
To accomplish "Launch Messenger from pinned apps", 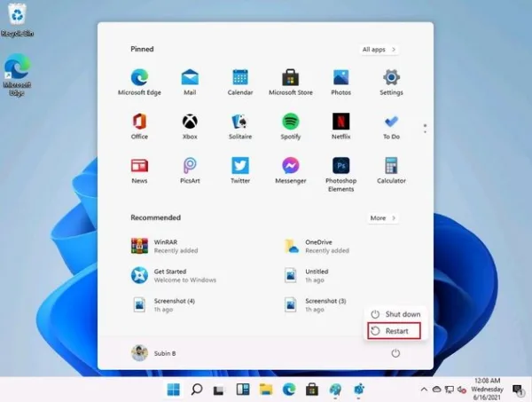I will click(x=291, y=170).
